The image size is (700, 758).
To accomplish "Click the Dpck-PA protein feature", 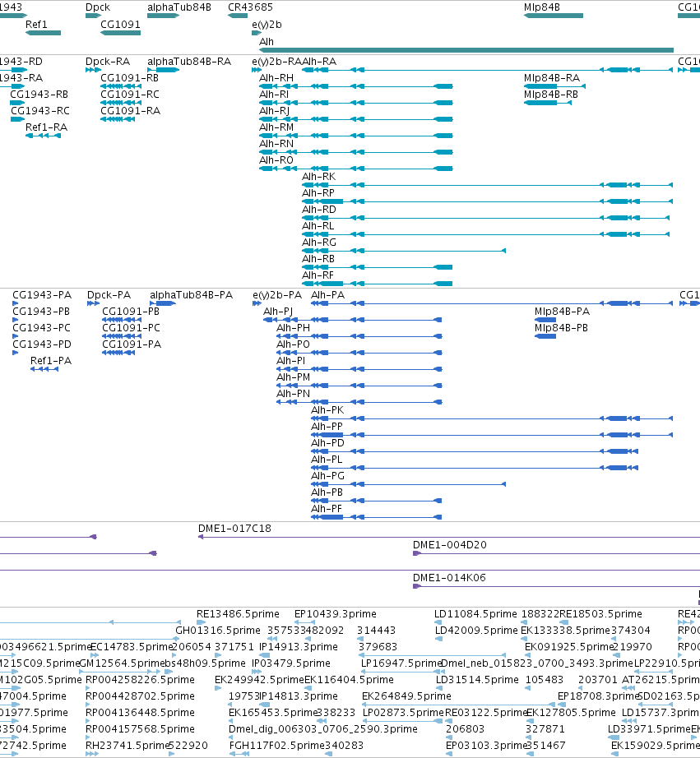I will pos(94,303).
